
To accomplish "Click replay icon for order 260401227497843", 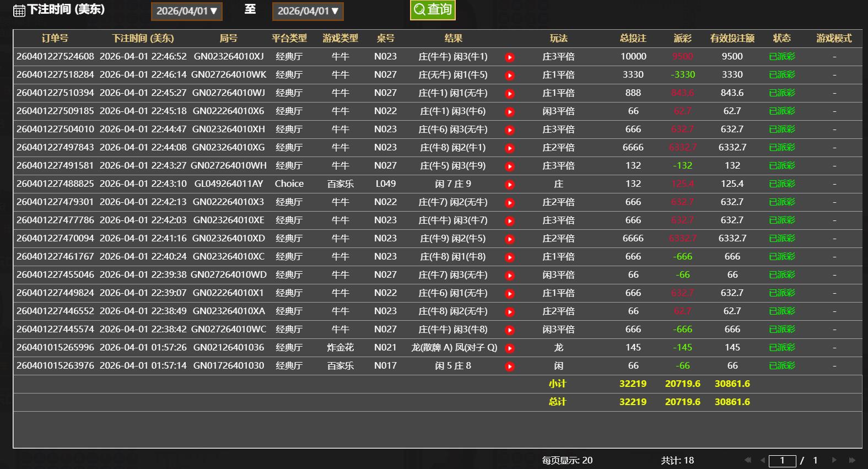I will click(510, 148).
